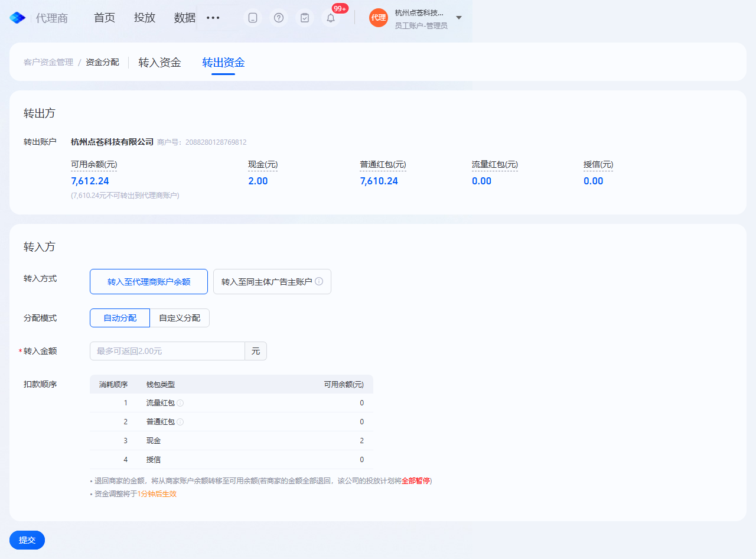Screen dimensions: 756x559
Task: Click the note 7,610.24元不可转出到代理商账户
Action: (125, 196)
